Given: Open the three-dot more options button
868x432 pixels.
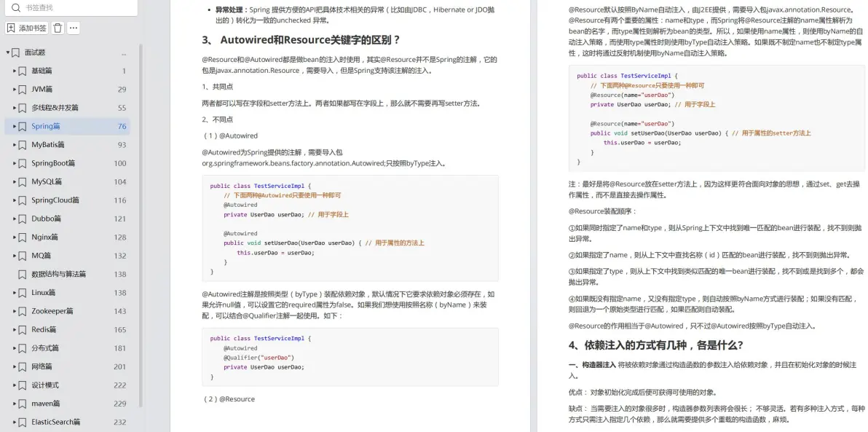Looking at the screenshot, I should (x=73, y=28).
